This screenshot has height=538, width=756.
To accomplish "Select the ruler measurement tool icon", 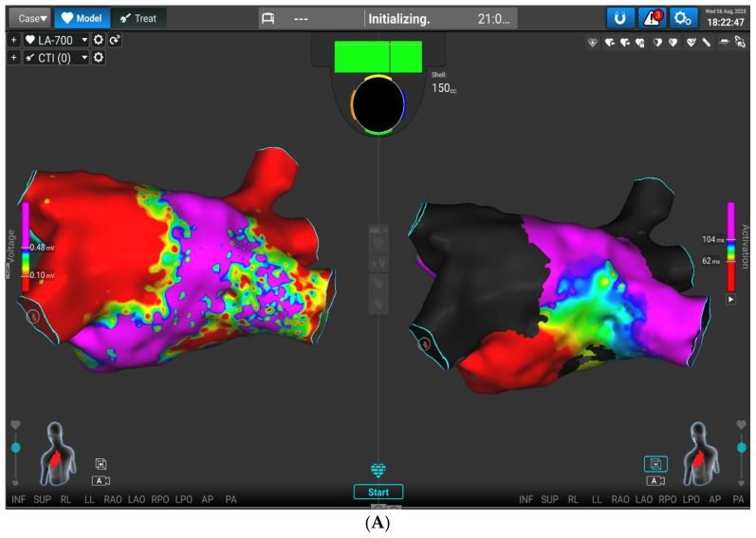I will click(x=707, y=43).
